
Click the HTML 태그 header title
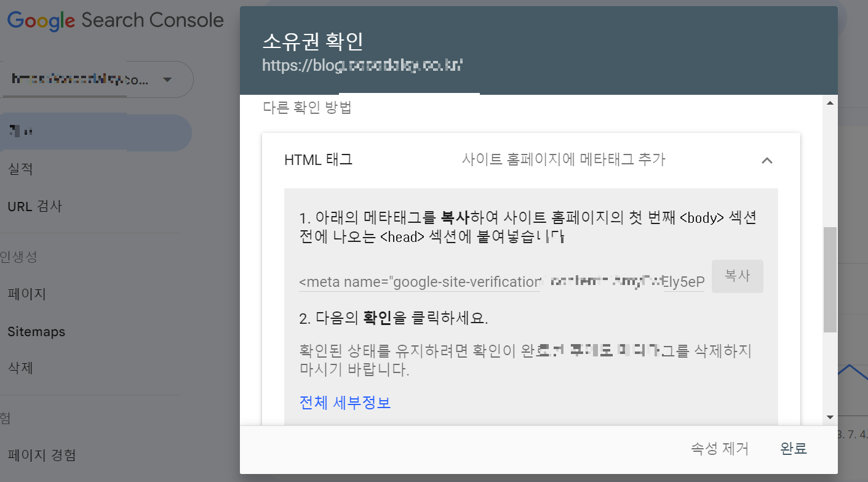click(318, 160)
